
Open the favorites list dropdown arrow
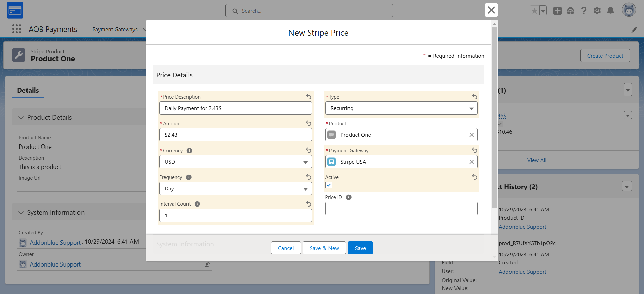pyautogui.click(x=543, y=11)
